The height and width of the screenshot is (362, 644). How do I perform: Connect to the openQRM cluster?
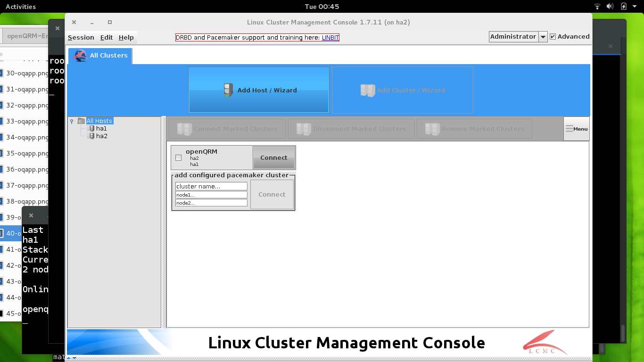pos(274,157)
